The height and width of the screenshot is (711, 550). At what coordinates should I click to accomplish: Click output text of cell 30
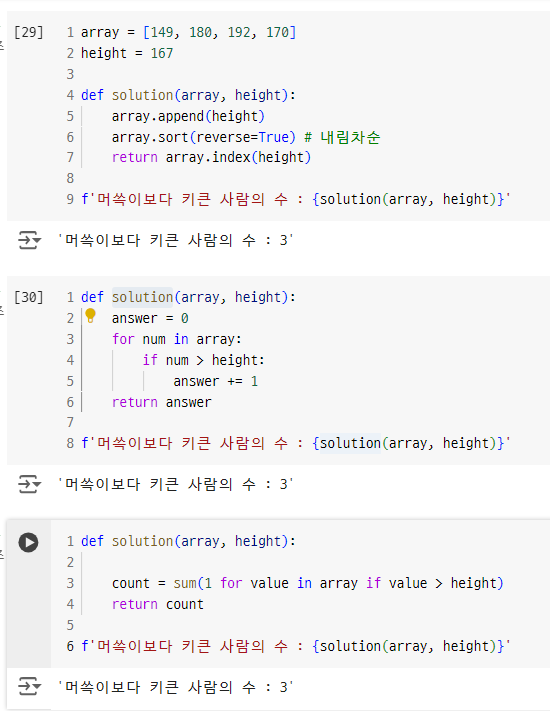(x=175, y=484)
